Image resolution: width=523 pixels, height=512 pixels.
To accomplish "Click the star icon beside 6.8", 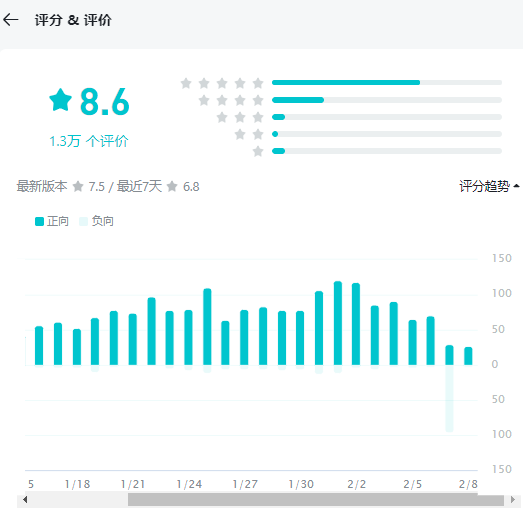I will (172, 186).
